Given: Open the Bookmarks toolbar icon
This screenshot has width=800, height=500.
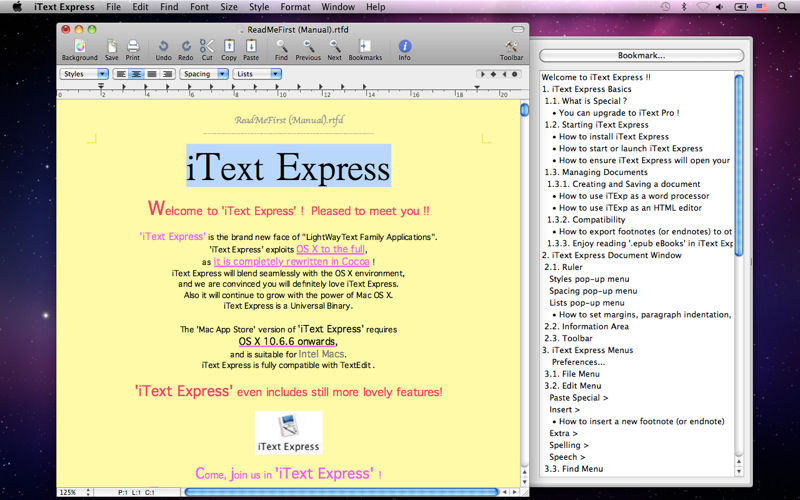Looking at the screenshot, I should click(365, 50).
